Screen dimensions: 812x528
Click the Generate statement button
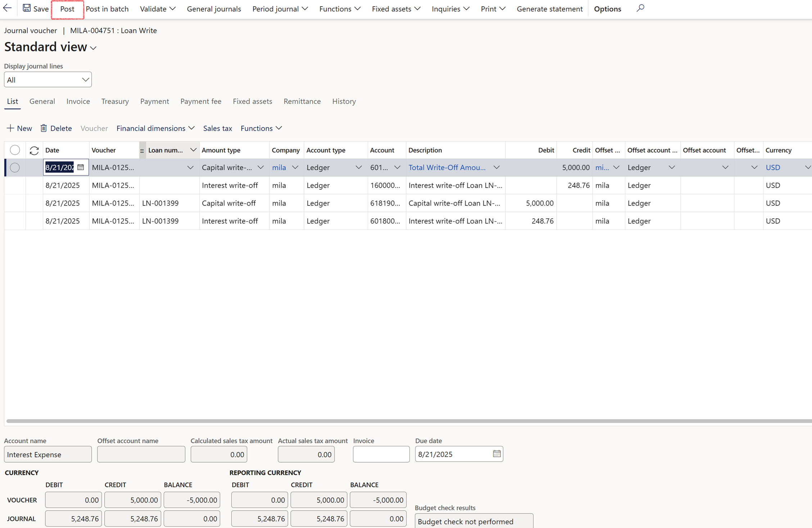[549, 9]
